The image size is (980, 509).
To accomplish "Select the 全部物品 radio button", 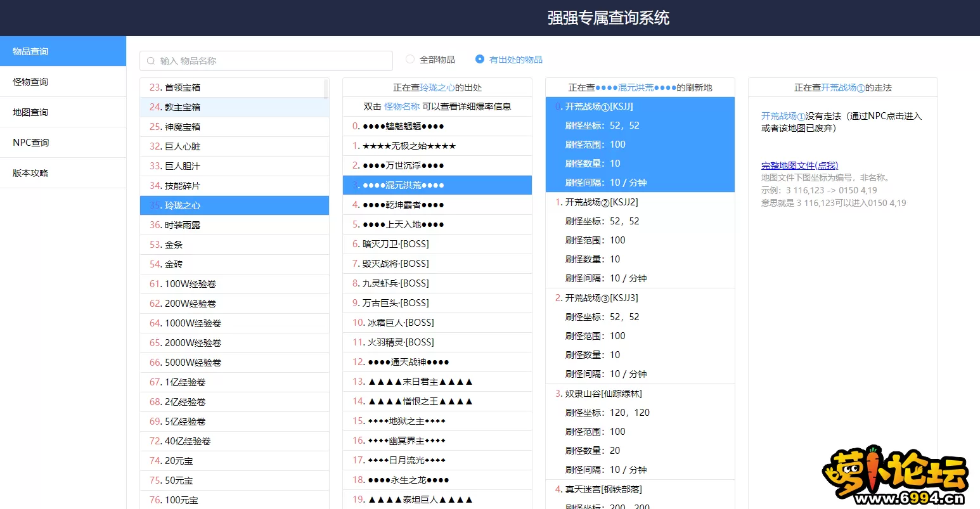I will [x=410, y=59].
